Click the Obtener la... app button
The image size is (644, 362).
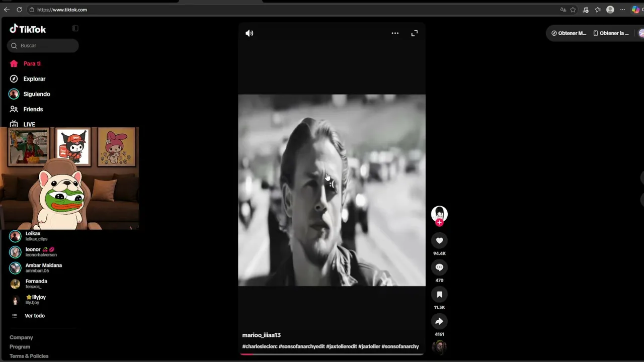pos(611,33)
